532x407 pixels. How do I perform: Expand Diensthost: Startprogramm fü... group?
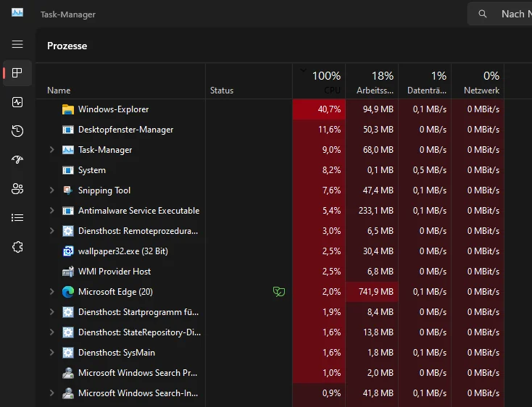(x=51, y=312)
